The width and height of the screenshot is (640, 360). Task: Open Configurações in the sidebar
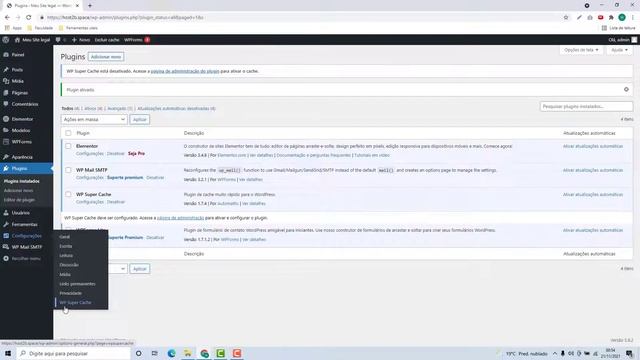click(27, 236)
